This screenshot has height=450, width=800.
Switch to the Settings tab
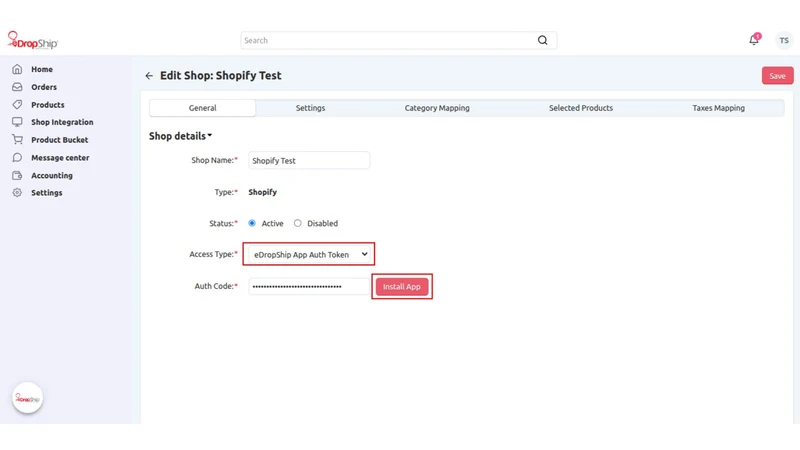pyautogui.click(x=310, y=108)
